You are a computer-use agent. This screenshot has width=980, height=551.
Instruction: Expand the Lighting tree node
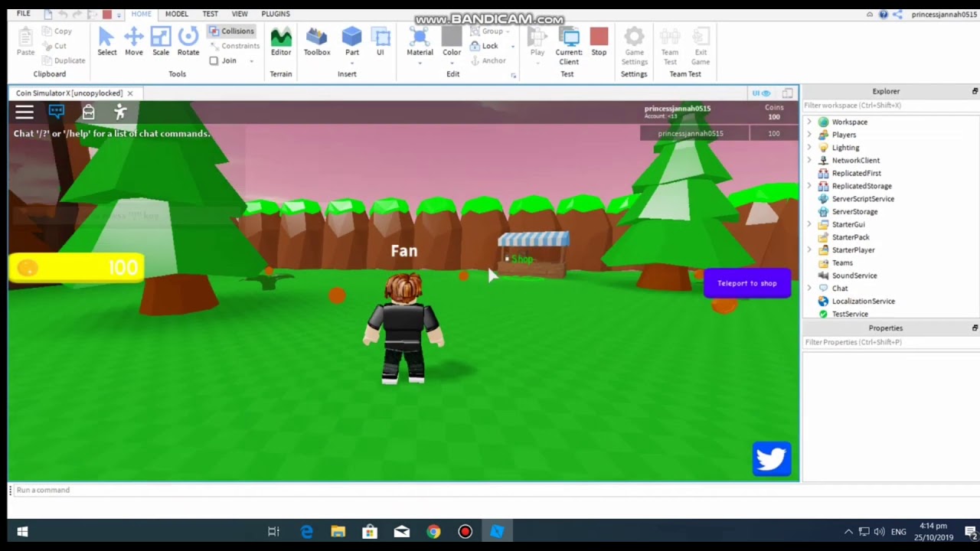[x=809, y=148]
